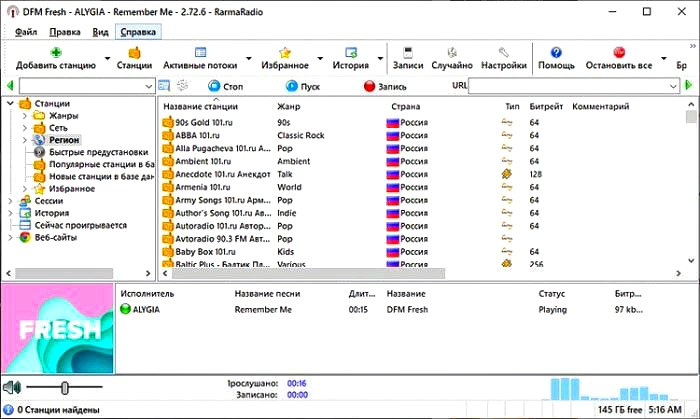
Task: Expand the Регион tree node
Action: click(x=25, y=140)
